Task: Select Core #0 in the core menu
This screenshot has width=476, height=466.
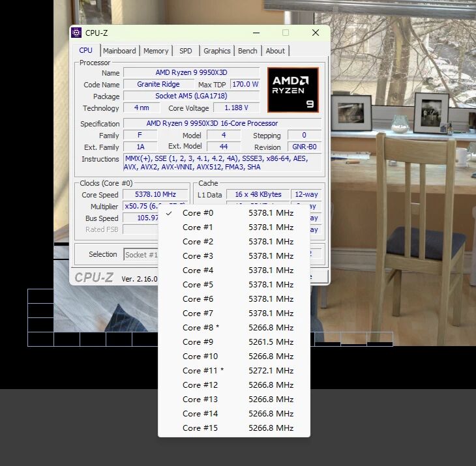Action: pyautogui.click(x=234, y=213)
